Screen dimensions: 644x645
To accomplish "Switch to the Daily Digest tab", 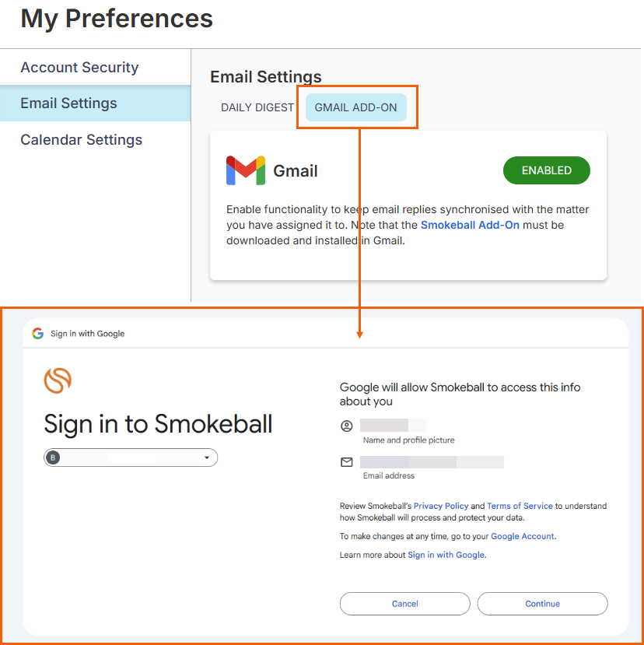I will tap(257, 107).
